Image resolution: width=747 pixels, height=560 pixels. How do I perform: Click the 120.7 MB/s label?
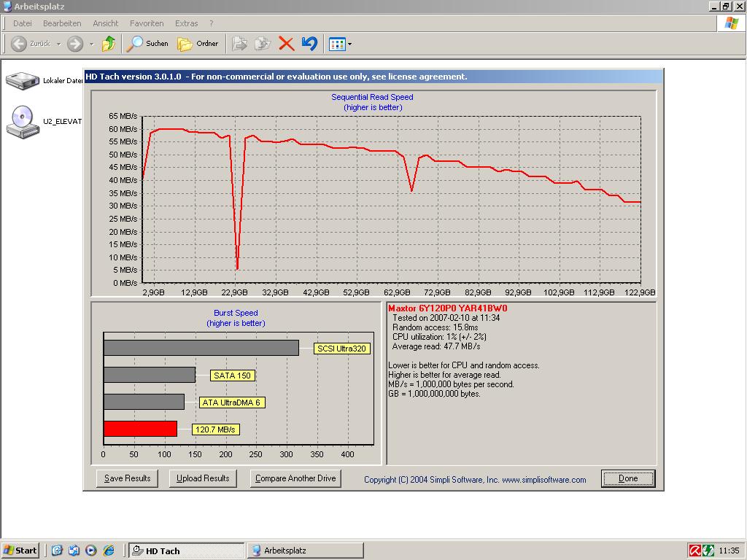click(x=215, y=429)
